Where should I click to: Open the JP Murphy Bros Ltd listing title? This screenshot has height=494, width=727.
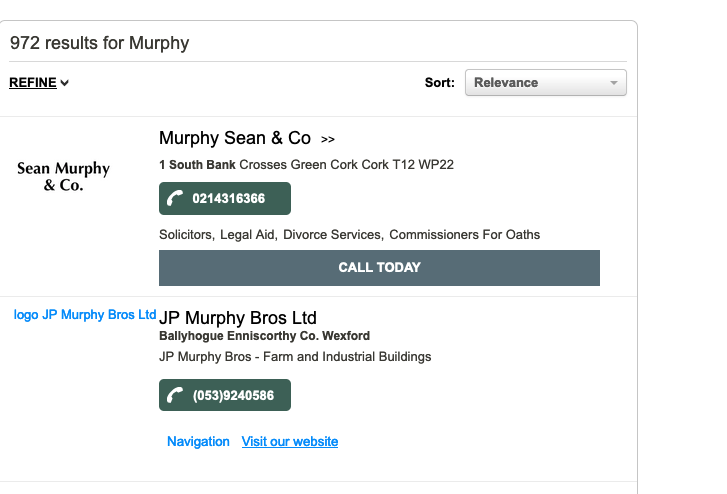click(238, 319)
